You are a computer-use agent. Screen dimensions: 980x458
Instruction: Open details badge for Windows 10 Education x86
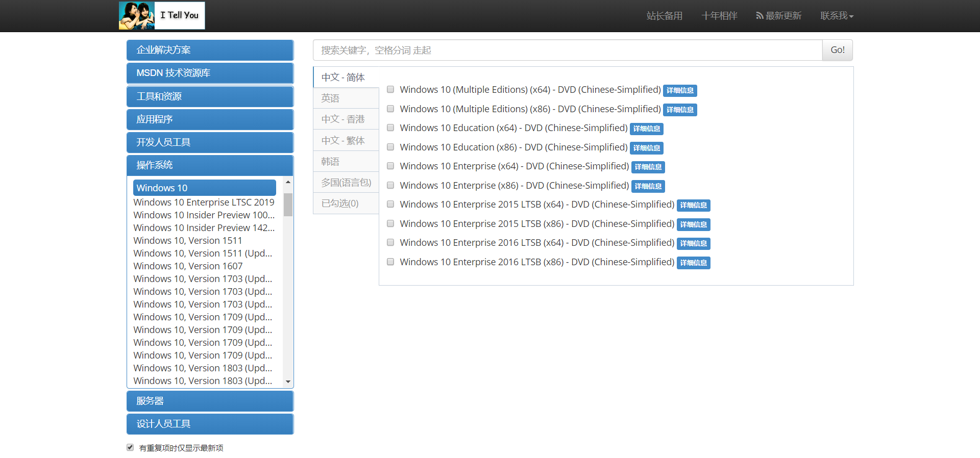pyautogui.click(x=646, y=148)
